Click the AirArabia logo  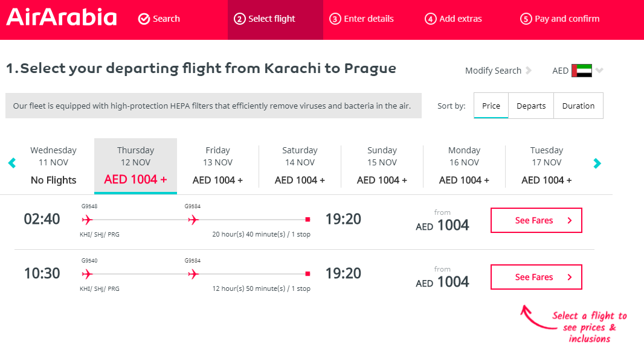click(x=62, y=18)
